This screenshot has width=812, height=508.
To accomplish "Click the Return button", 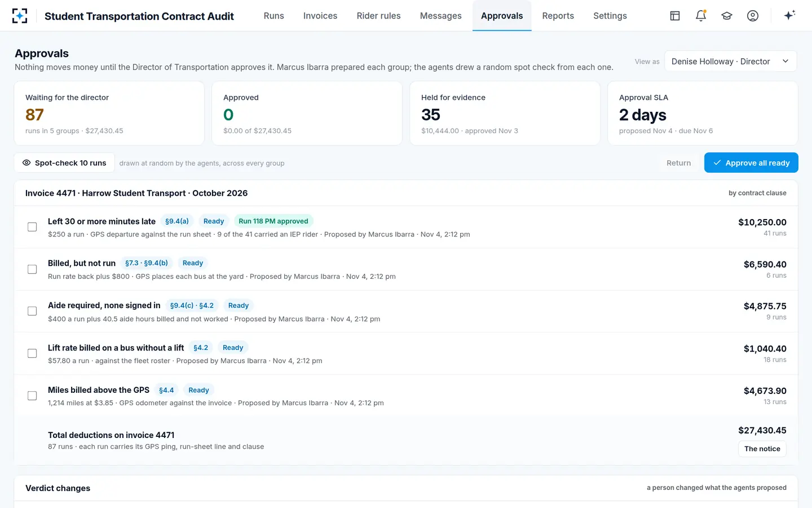I will [678, 163].
